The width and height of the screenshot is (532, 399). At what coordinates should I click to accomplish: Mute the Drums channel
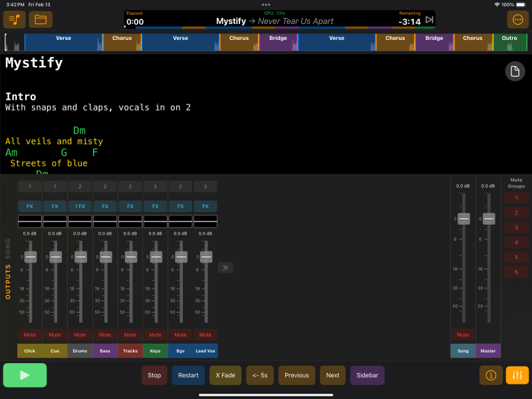(x=80, y=334)
